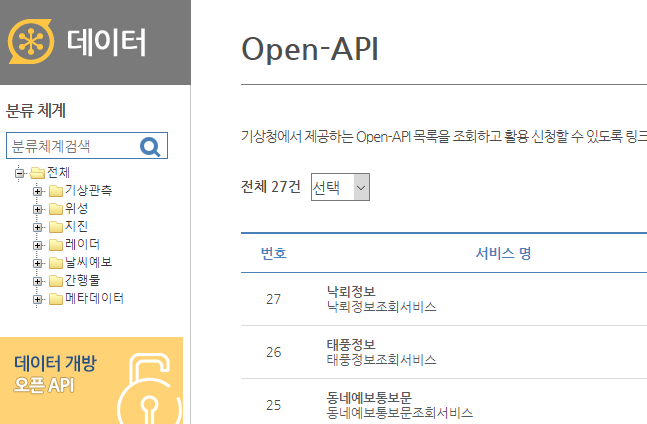The image size is (647, 424).
Task: Select the 메타데이터 category label
Action: point(94,298)
